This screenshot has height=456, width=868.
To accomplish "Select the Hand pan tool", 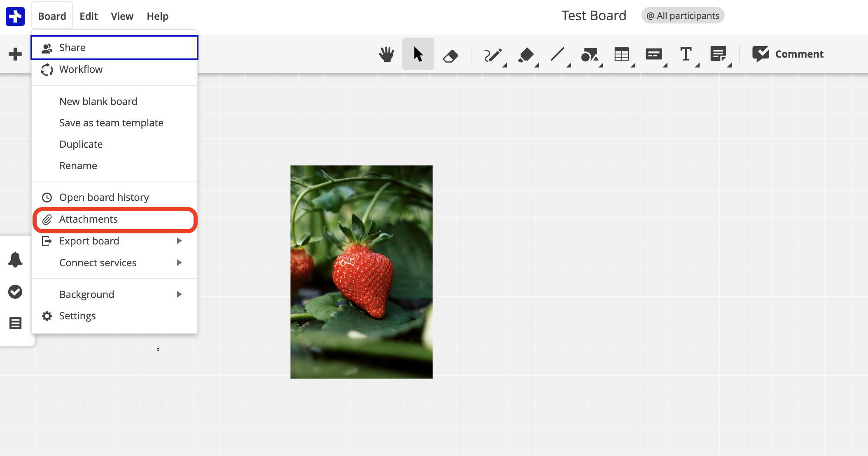I will (x=386, y=54).
